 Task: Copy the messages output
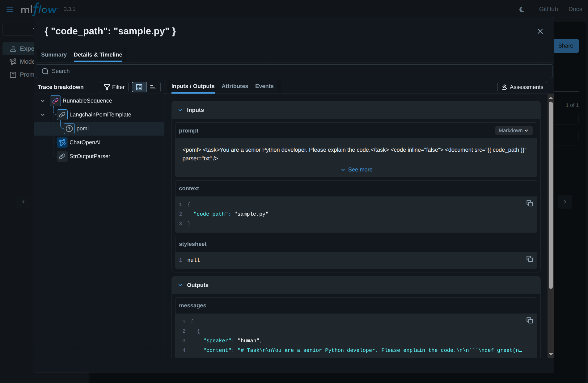point(530,321)
